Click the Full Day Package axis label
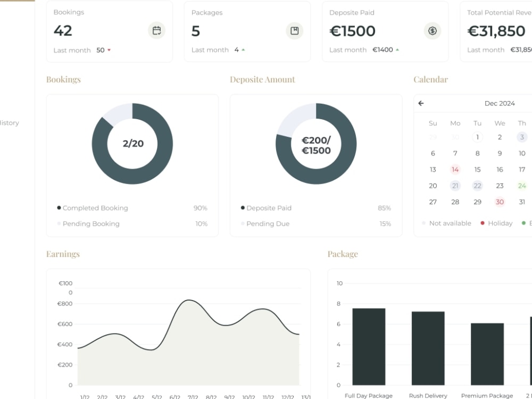The height and width of the screenshot is (399, 532). (369, 396)
